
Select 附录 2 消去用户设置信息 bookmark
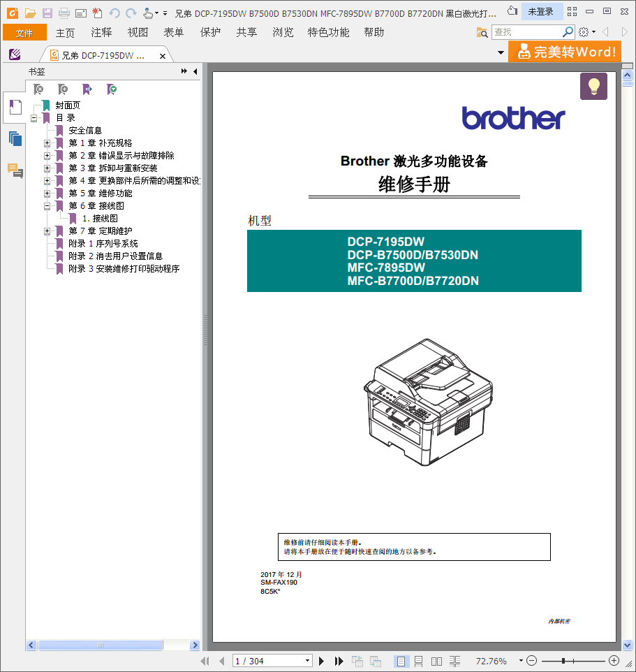(116, 256)
